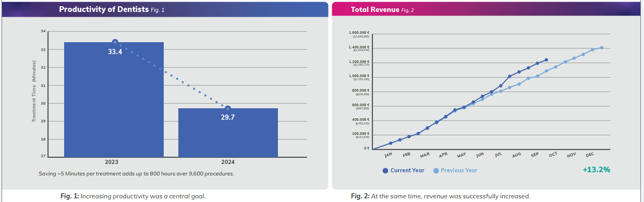Click the DEC axis label
Image resolution: width=644 pixels, height=202 pixels.
[590, 155]
